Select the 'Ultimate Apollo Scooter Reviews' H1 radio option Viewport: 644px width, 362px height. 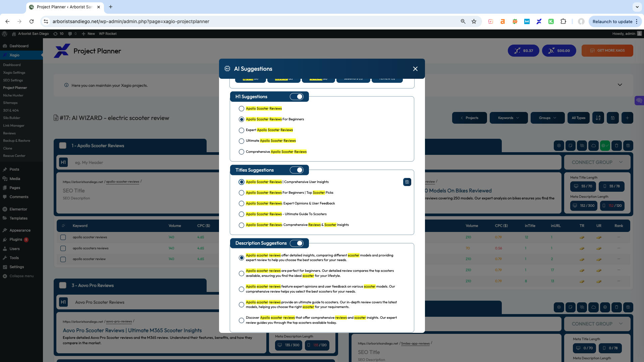point(241,141)
